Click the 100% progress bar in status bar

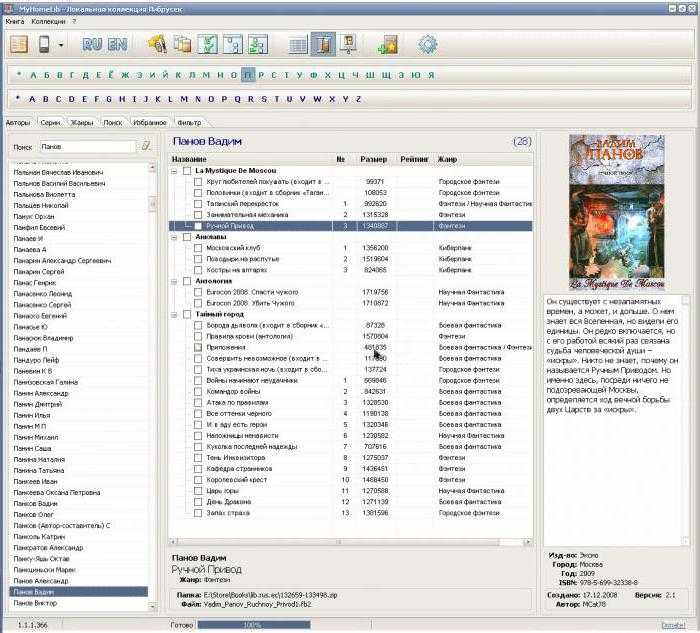point(254,625)
